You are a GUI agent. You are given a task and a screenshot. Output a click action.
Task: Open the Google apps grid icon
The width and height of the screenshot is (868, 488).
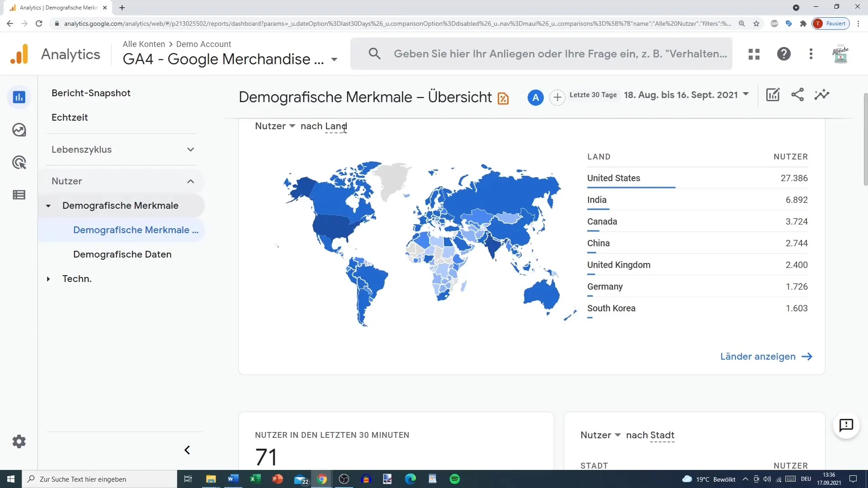tap(754, 54)
